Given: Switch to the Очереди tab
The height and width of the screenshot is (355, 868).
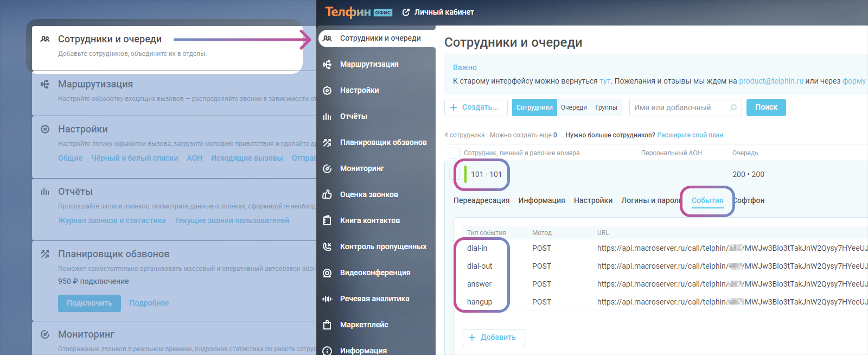Looking at the screenshot, I should tap(573, 107).
